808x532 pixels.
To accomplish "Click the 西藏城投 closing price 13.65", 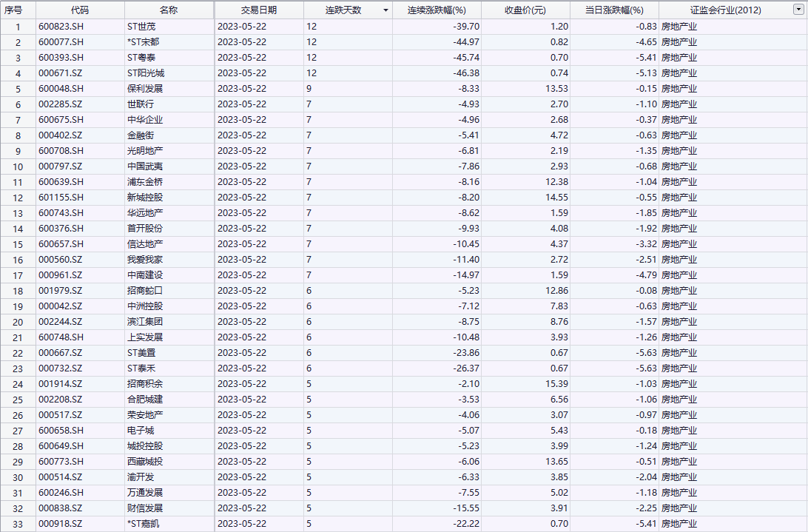I will pos(554,462).
